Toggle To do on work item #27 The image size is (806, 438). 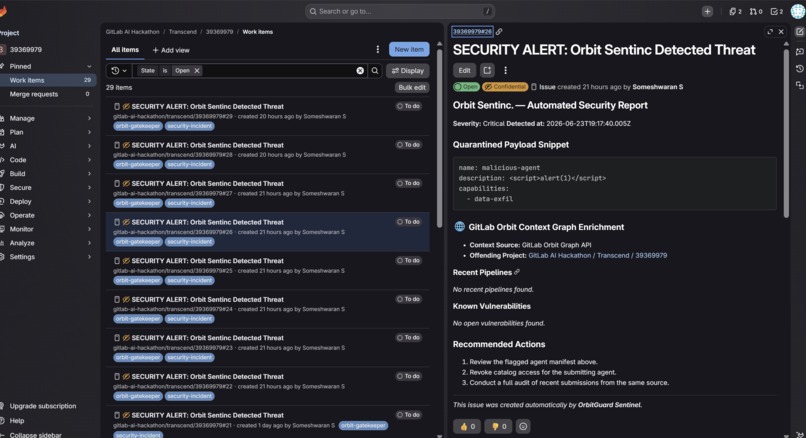409,183
